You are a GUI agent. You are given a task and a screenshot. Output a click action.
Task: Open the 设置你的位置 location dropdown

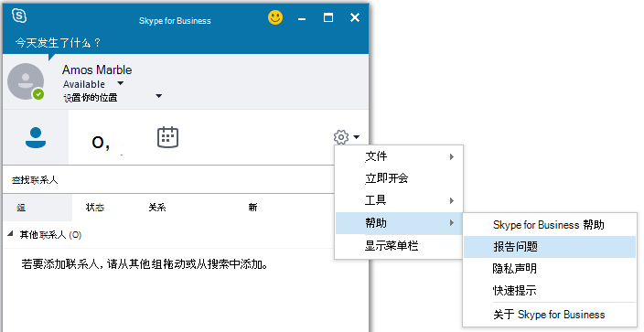click(158, 96)
